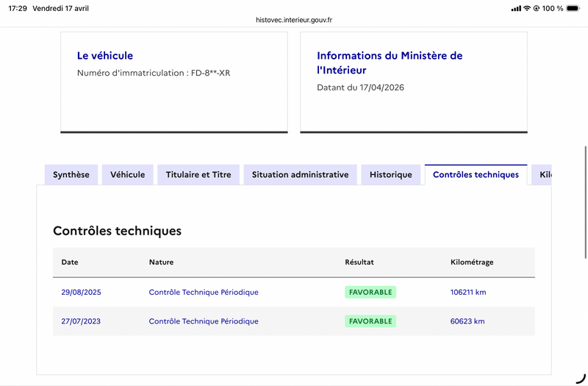Tap the orientation lock status icon
The image size is (588, 386).
click(537, 8)
